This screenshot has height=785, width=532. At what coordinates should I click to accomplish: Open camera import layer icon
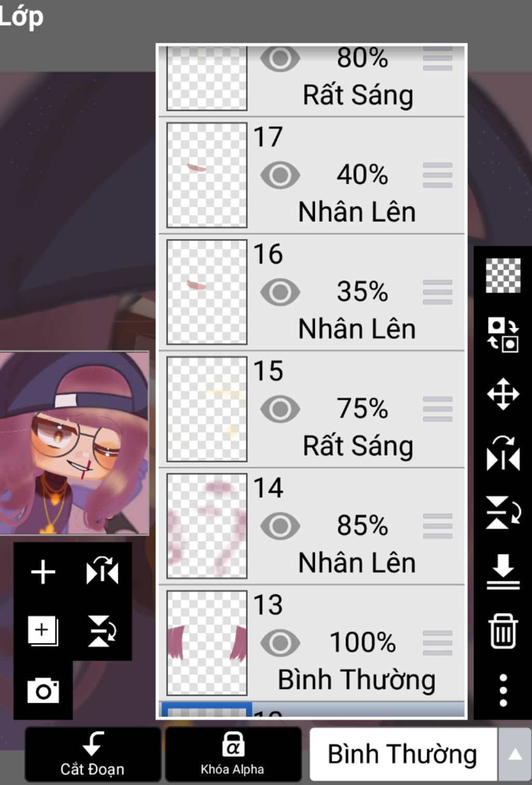tap(43, 690)
